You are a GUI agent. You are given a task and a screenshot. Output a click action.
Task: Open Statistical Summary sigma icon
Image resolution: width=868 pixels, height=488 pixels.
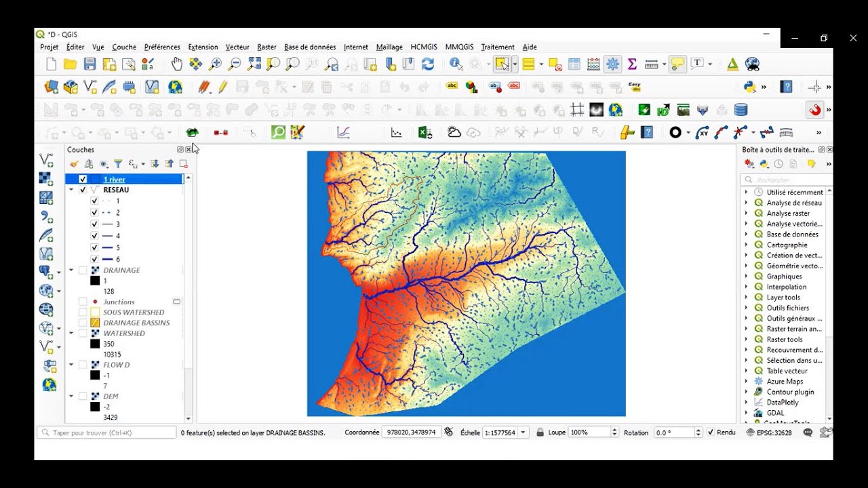632,64
